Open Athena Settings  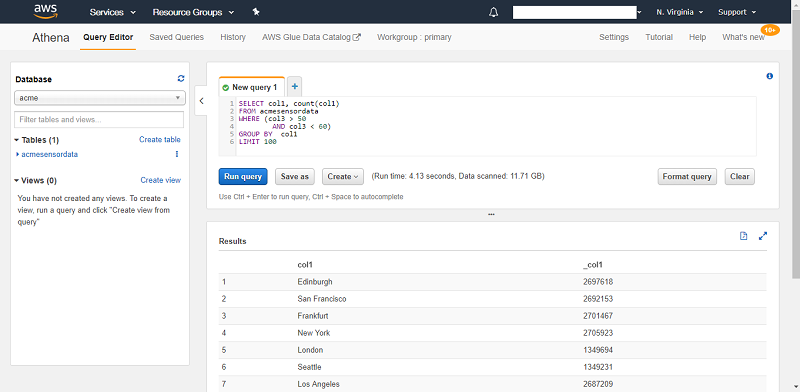coord(614,37)
